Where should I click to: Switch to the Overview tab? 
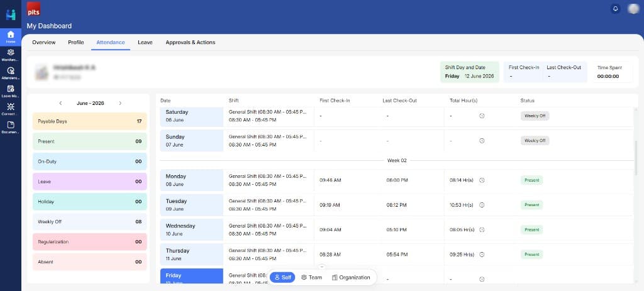point(44,42)
